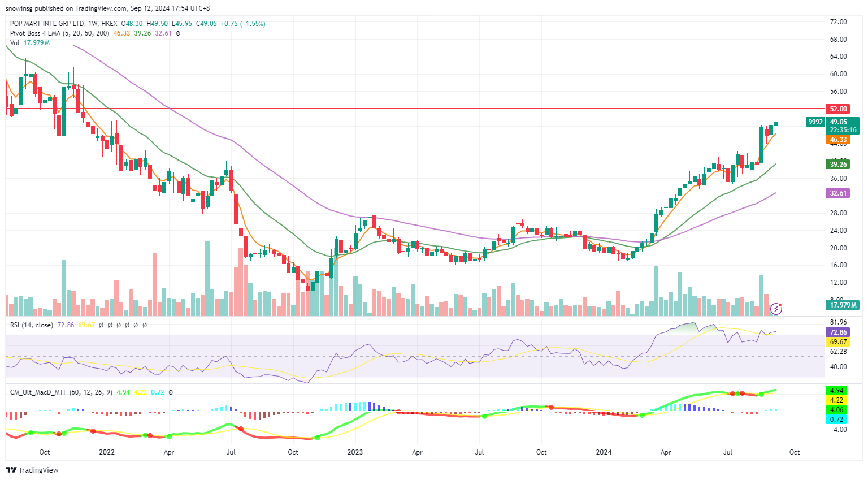Click the green 49.05 current price label
Screen dimensions: 868x480
[x=838, y=122]
